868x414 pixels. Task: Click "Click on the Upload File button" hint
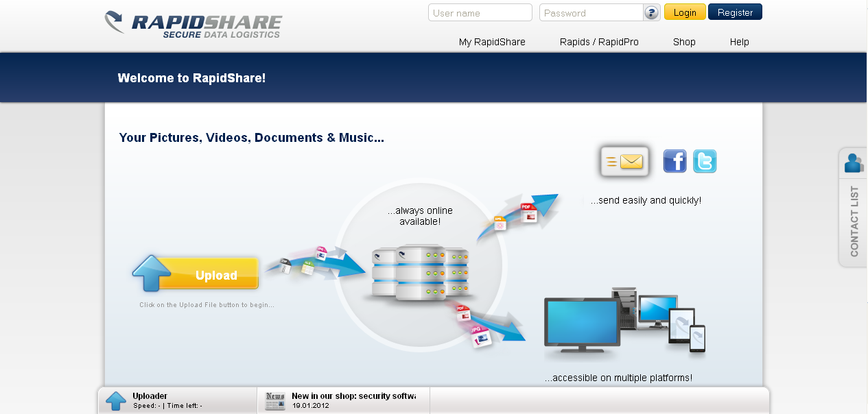pyautogui.click(x=207, y=305)
